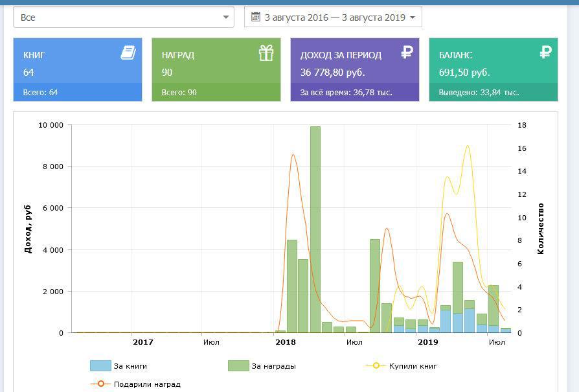This screenshot has width=579, height=392.
Task: Click the tallest green bar in the chart
Action: pyautogui.click(x=315, y=227)
